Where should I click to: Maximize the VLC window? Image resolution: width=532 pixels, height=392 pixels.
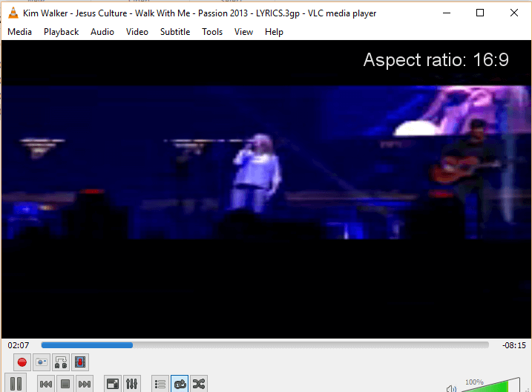(480, 13)
